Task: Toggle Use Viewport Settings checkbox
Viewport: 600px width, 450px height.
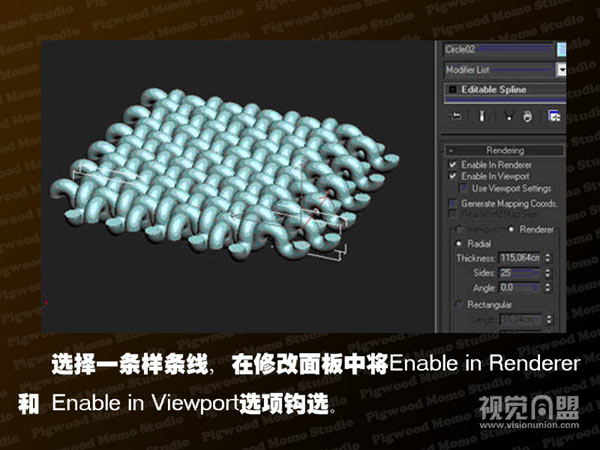Action: 464,188
